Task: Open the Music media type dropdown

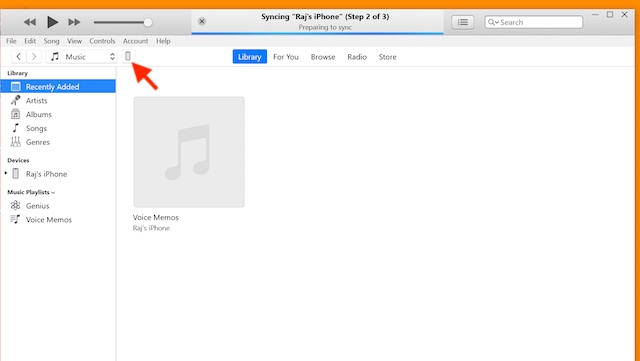Action: tap(82, 56)
